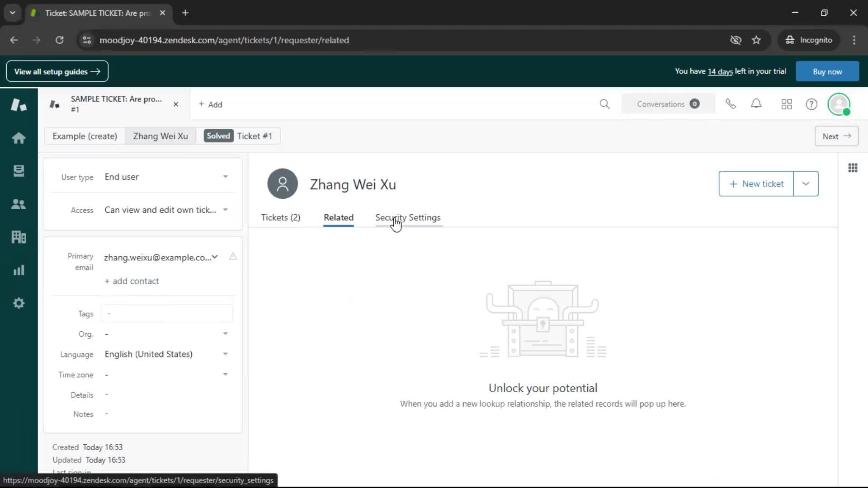Go back in browser history
The image size is (868, 488).
pos(14,40)
